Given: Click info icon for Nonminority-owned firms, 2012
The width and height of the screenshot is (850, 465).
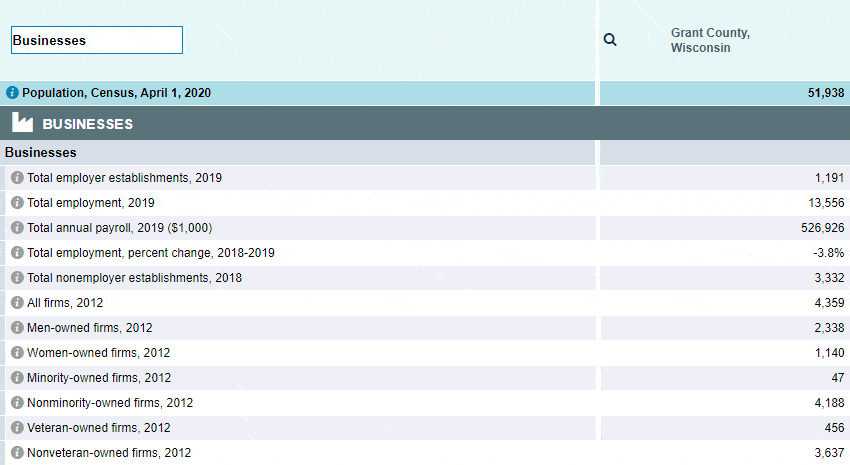Looking at the screenshot, I should pos(17,403).
